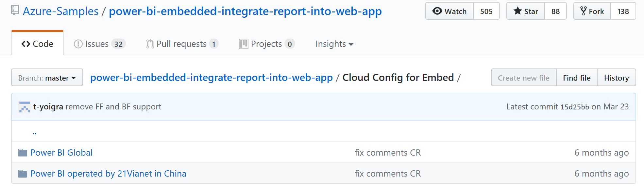
Task: Watch this repository
Action: (x=449, y=11)
